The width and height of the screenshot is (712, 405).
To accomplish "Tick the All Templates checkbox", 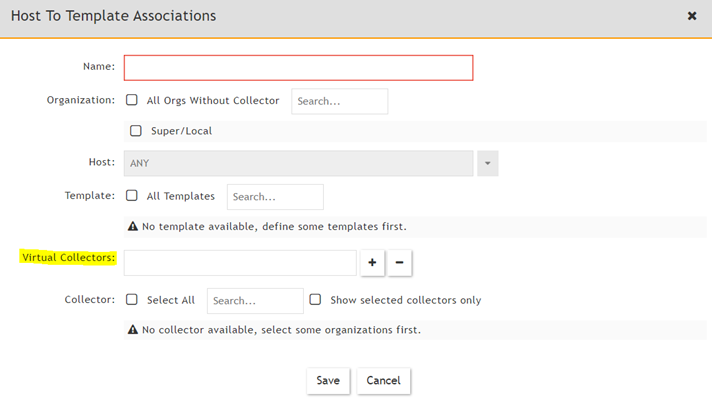I will (x=132, y=196).
